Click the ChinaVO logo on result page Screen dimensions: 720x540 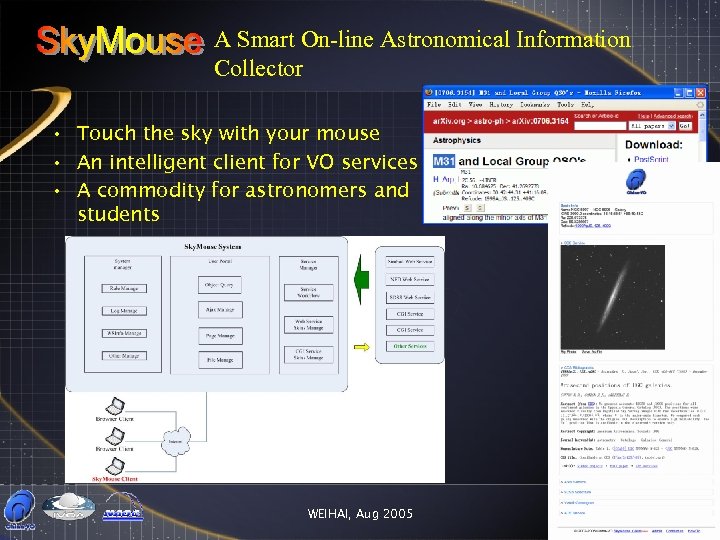click(x=636, y=181)
